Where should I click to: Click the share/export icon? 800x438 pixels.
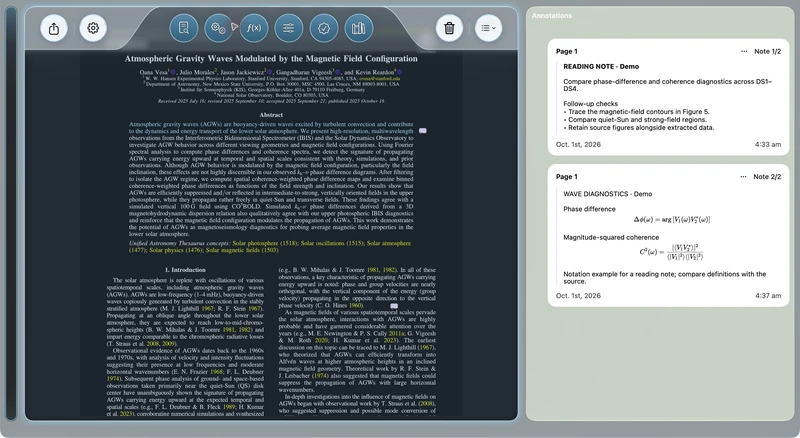pos(54,28)
